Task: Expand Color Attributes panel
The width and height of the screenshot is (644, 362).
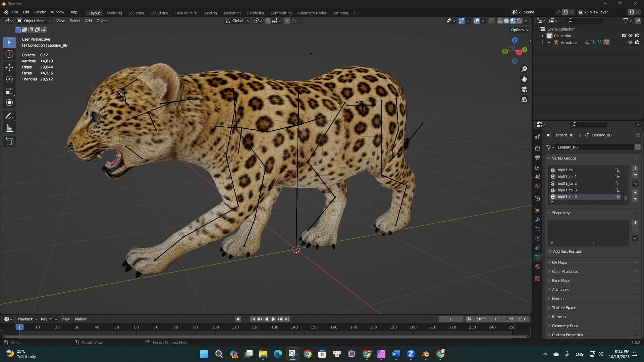Action: (565, 271)
